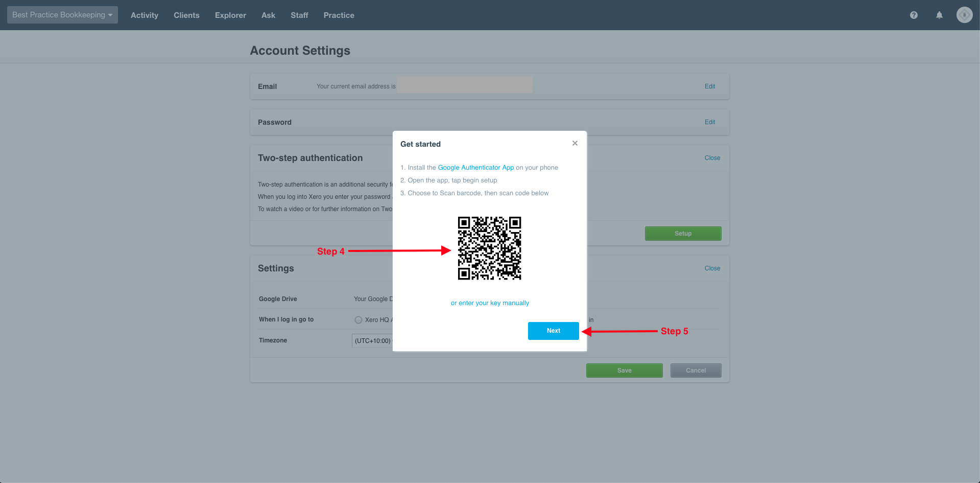Click the 'Two-step authentication' section heading
Image resolution: width=980 pixels, height=483 pixels.
coord(310,158)
